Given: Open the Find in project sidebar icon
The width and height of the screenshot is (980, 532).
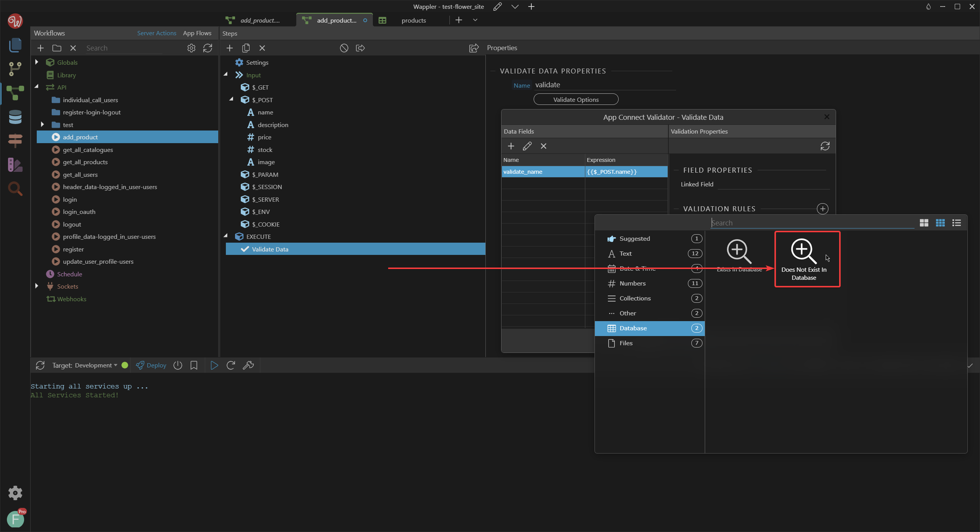Looking at the screenshot, I should (15, 189).
